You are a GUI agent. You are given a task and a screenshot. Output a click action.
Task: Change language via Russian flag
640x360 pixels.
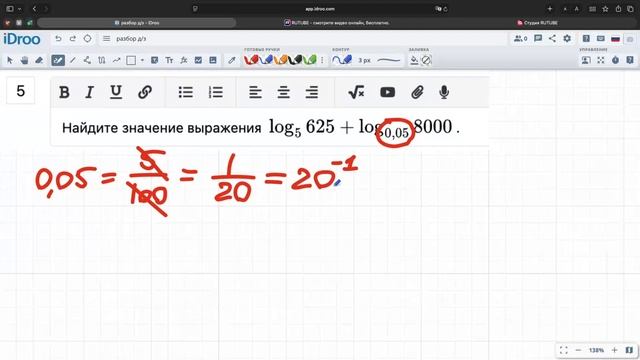click(616, 39)
